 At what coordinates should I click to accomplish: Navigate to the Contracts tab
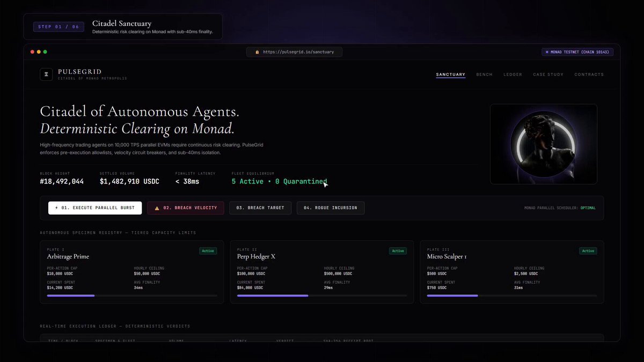point(589,75)
